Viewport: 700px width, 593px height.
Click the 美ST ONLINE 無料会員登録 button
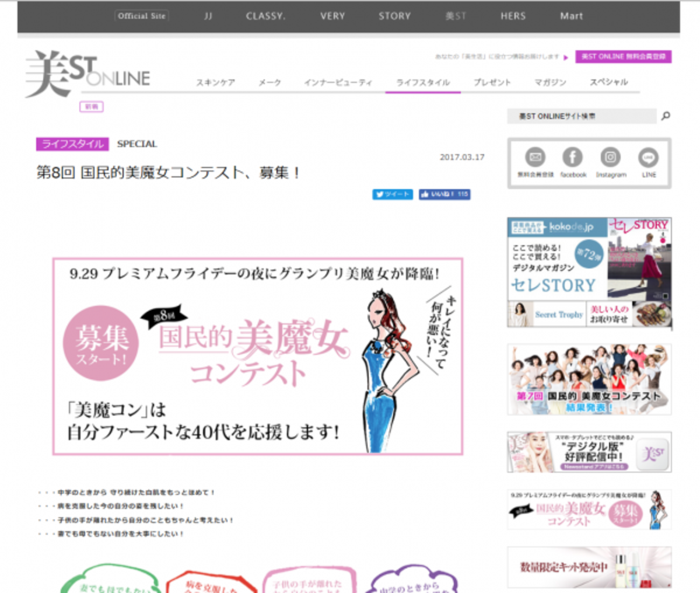coord(624,57)
